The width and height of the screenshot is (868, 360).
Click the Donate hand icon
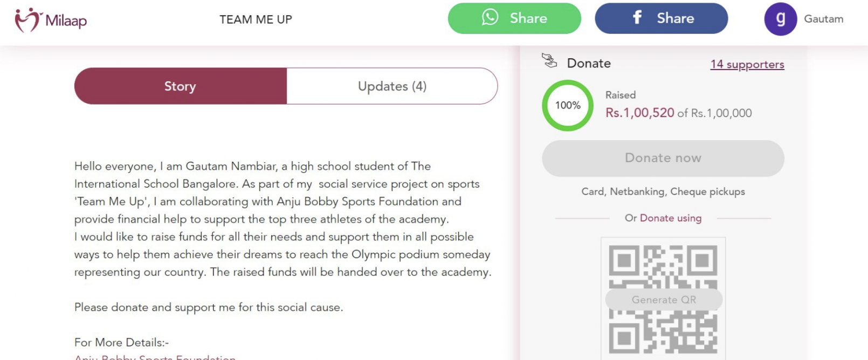point(549,60)
